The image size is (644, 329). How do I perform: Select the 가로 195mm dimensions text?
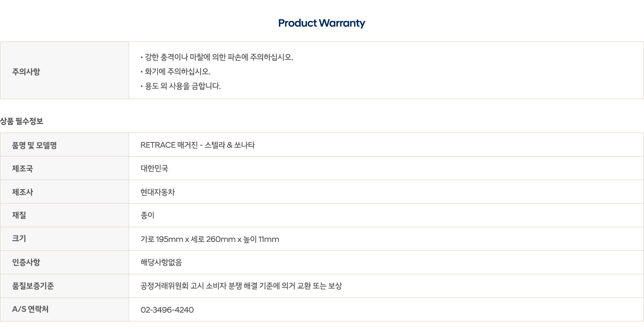point(210,239)
